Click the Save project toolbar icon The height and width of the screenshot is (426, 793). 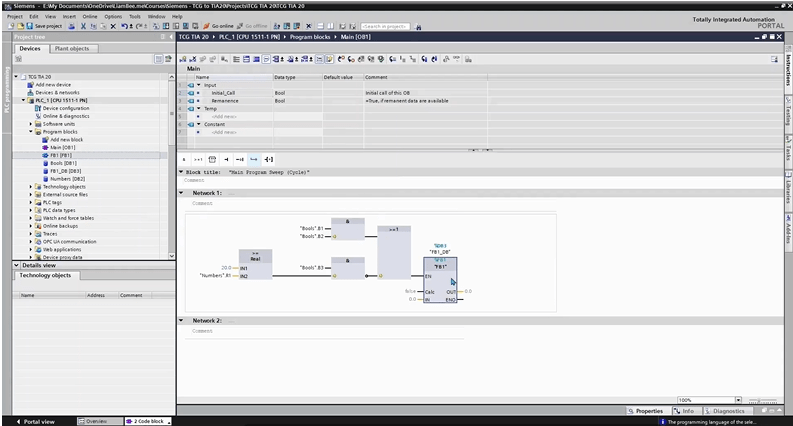[x=41, y=26]
